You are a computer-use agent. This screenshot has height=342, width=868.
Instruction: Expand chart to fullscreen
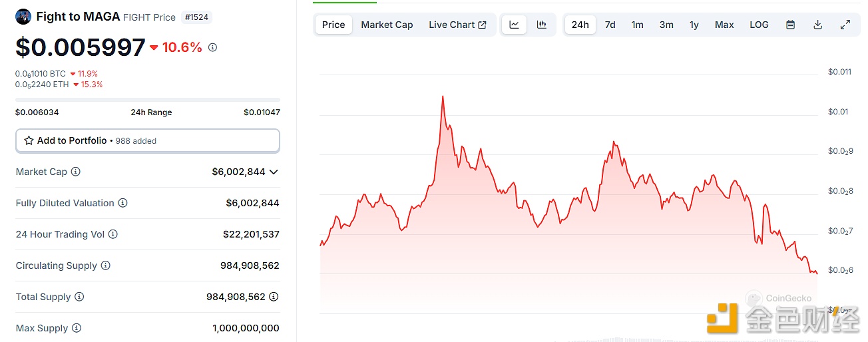(x=845, y=25)
